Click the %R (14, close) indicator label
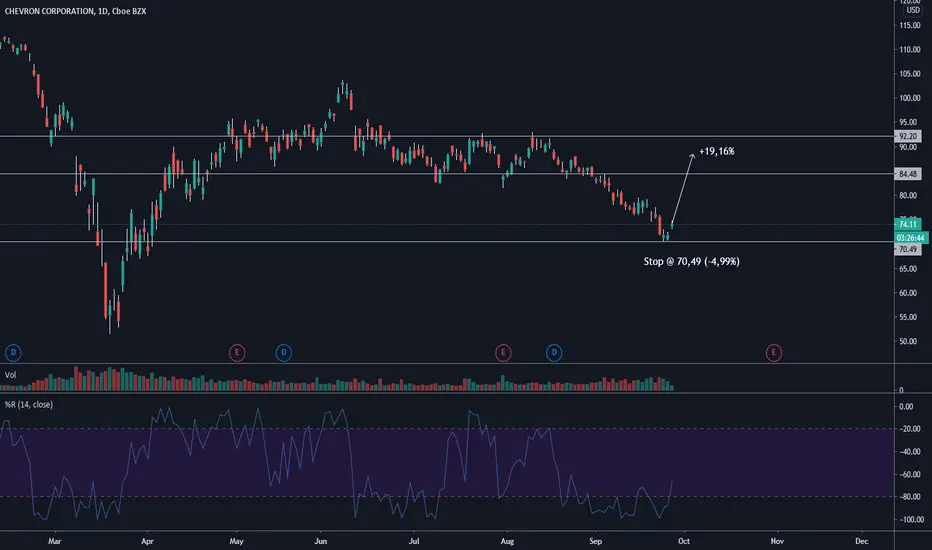The width and height of the screenshot is (932, 550). [29, 404]
